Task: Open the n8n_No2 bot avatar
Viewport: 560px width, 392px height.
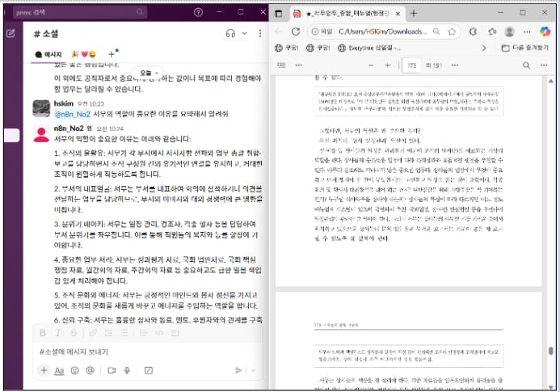Action: pyautogui.click(x=41, y=134)
